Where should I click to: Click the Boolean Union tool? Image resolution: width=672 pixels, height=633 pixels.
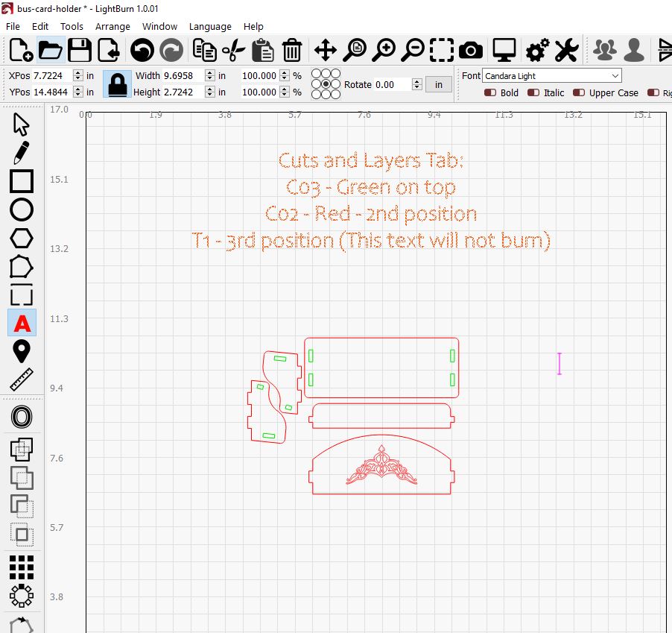click(22, 478)
